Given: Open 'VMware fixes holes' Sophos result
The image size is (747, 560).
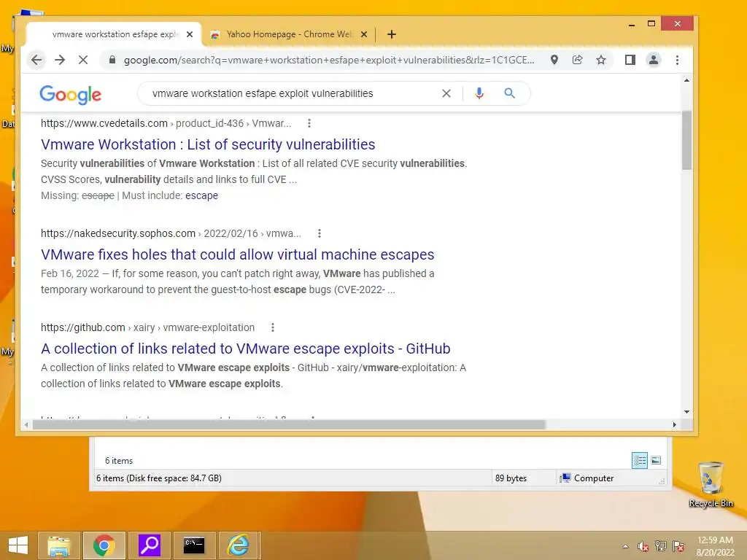Looking at the screenshot, I should pos(238,254).
